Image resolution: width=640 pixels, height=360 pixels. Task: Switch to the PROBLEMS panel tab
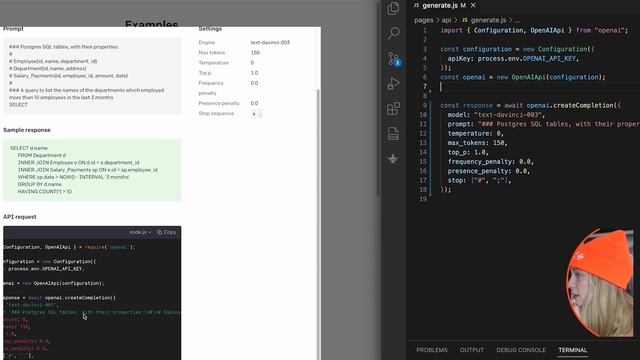click(x=432, y=350)
